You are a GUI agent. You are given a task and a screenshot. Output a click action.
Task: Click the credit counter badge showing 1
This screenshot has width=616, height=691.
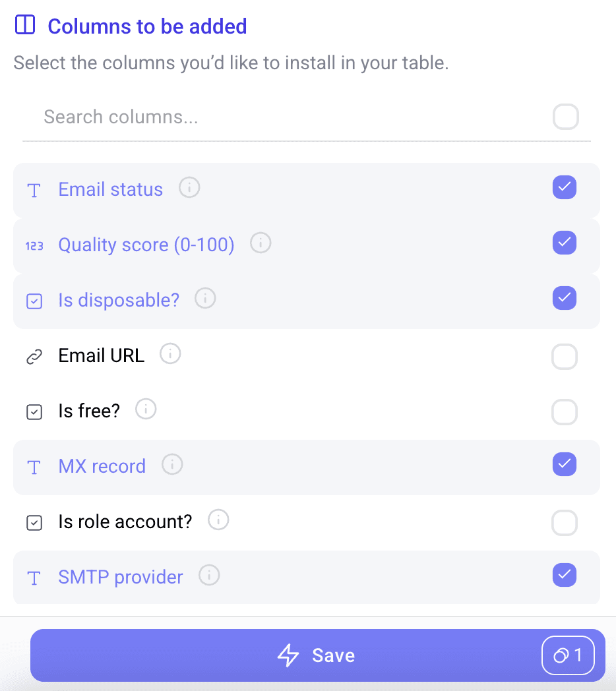[x=568, y=655]
